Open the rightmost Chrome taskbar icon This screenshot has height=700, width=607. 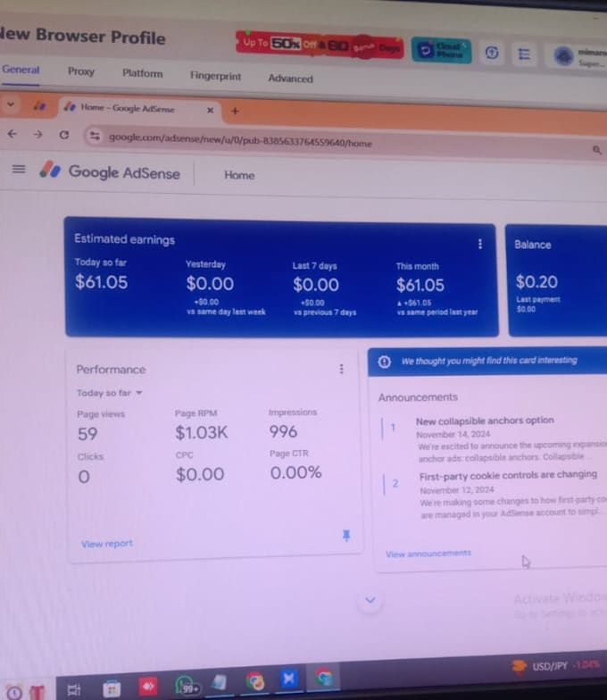[323, 678]
